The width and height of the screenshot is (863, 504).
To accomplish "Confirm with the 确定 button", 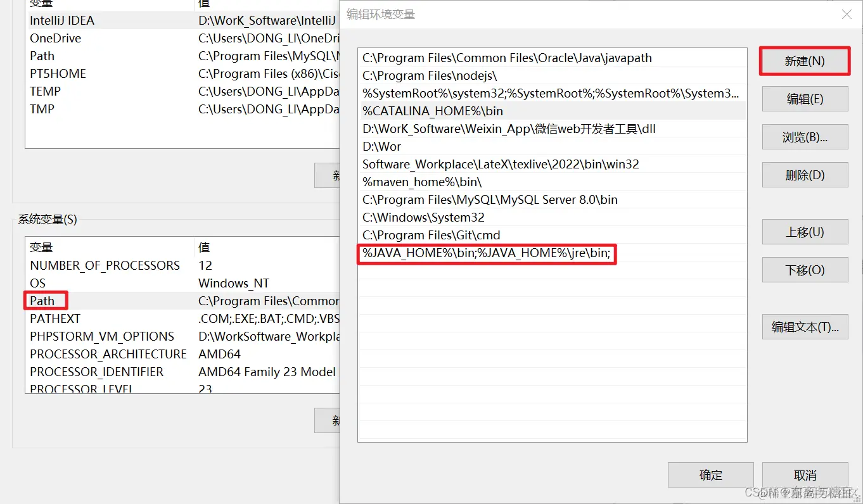I will (x=710, y=475).
